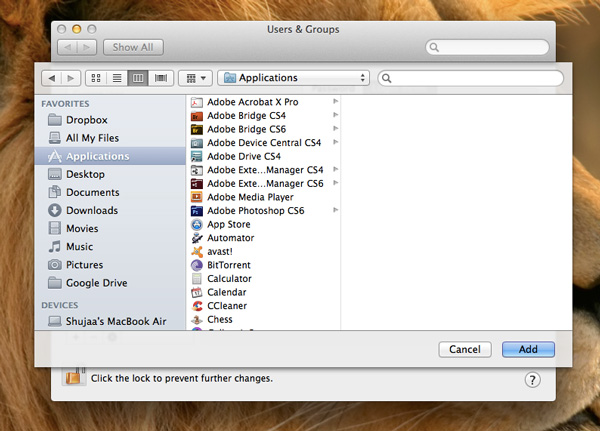The width and height of the screenshot is (600, 431).
Task: Open Desktop in the sidebar
Action: click(110, 175)
